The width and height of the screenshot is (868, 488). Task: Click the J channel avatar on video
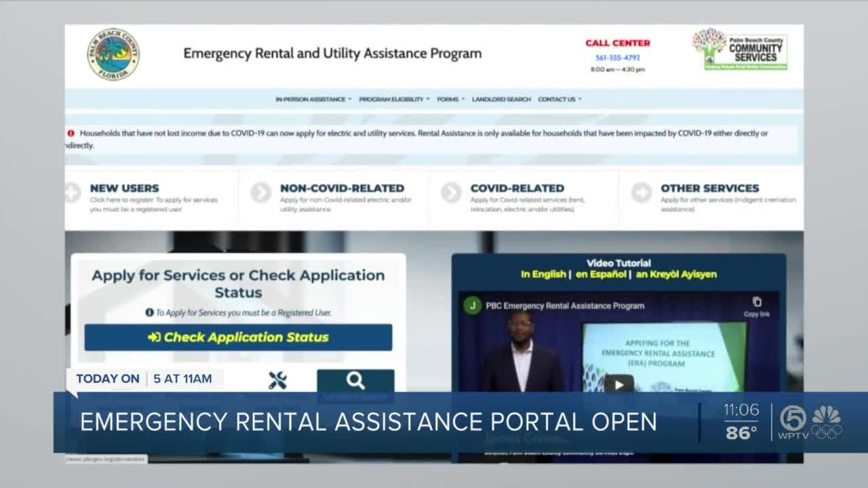pos(473,305)
